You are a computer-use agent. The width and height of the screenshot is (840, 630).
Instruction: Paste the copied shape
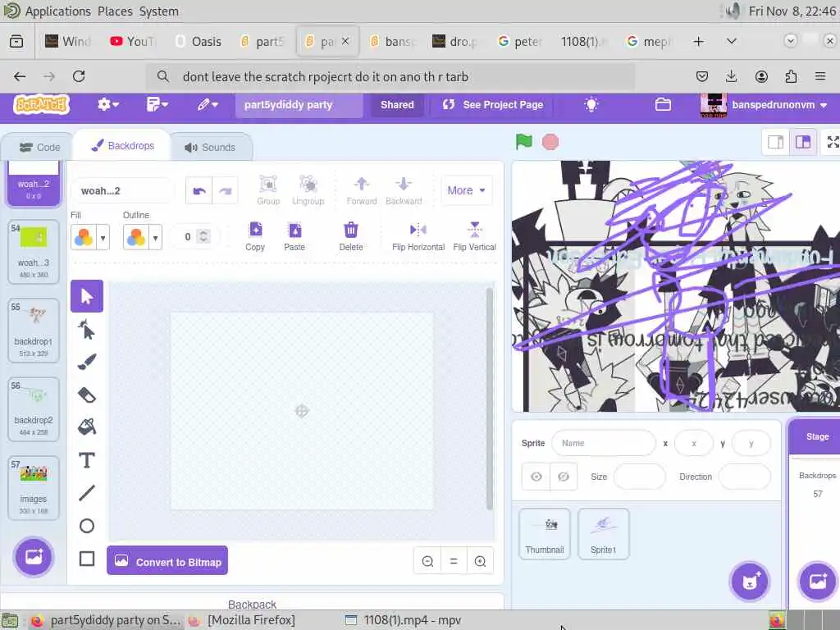(294, 236)
